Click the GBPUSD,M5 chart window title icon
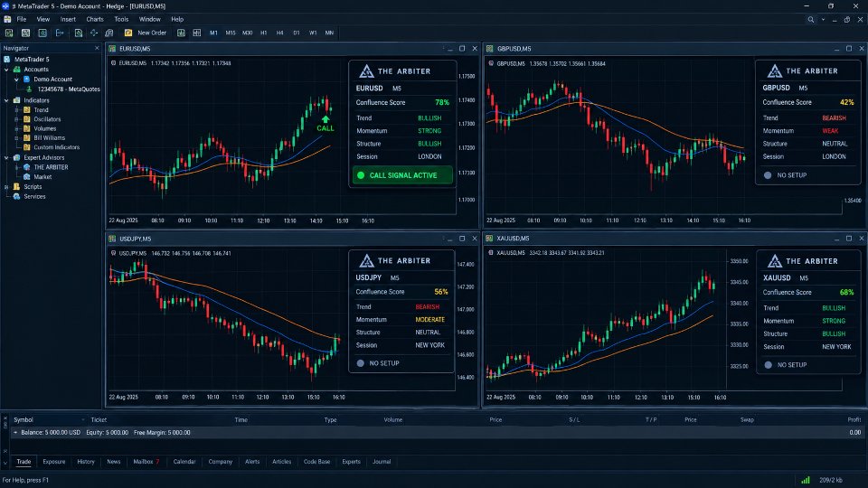This screenshot has width=868, height=488. tap(489, 49)
